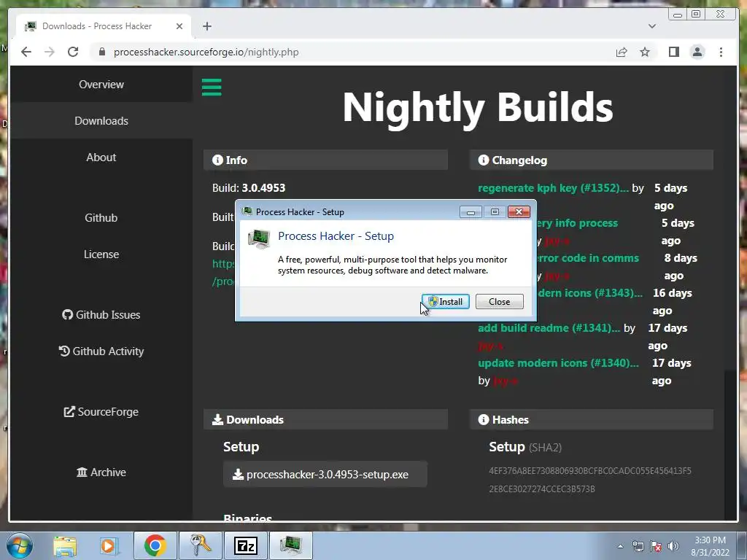
Task: Click the Changelog section header
Action: click(591, 160)
